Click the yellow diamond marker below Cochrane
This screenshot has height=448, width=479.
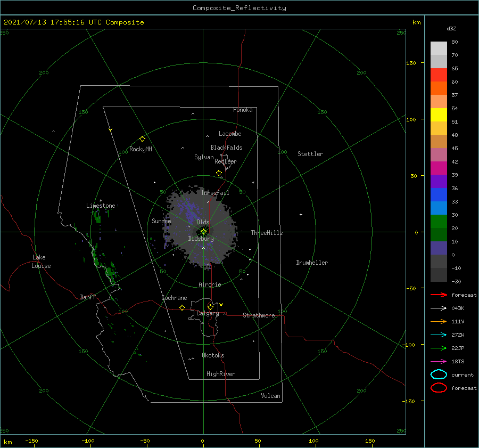click(183, 308)
